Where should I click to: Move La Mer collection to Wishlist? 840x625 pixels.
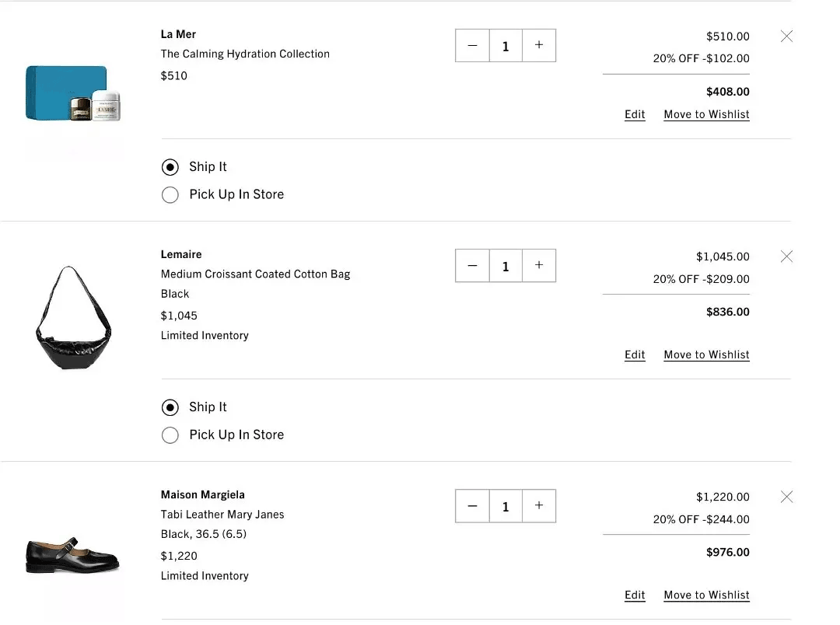[x=706, y=114]
